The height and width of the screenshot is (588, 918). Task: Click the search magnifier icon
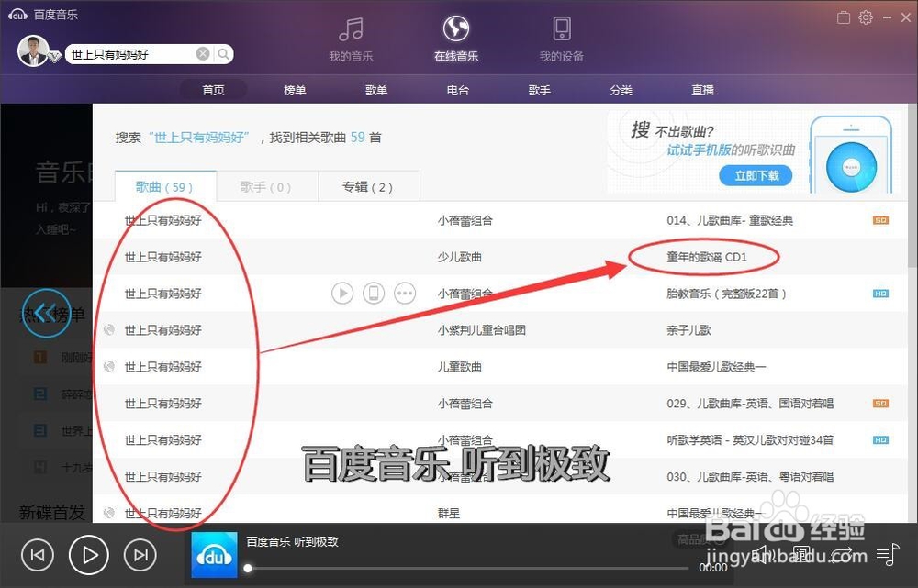[x=224, y=54]
